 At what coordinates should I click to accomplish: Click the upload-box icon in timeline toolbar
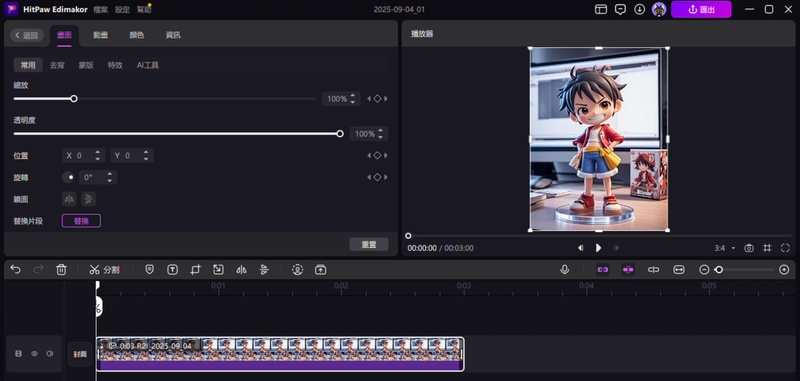click(x=320, y=270)
